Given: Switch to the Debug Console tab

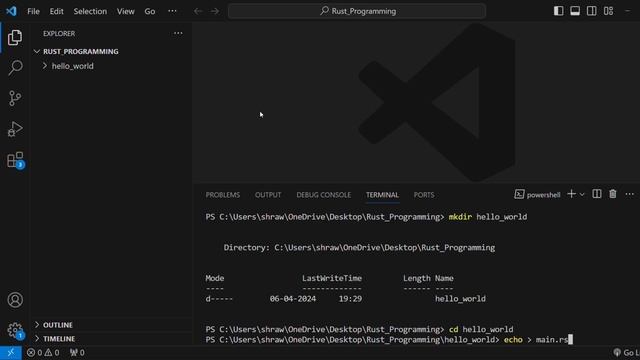Looking at the screenshot, I should pos(324,195).
